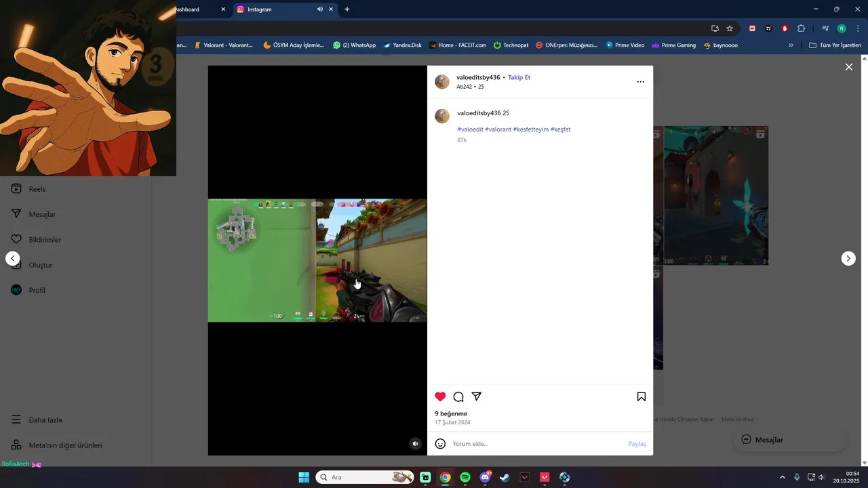Screen dimensions: 868x488
Task: Open Reels in the Instagram sidebar
Action: [28, 189]
